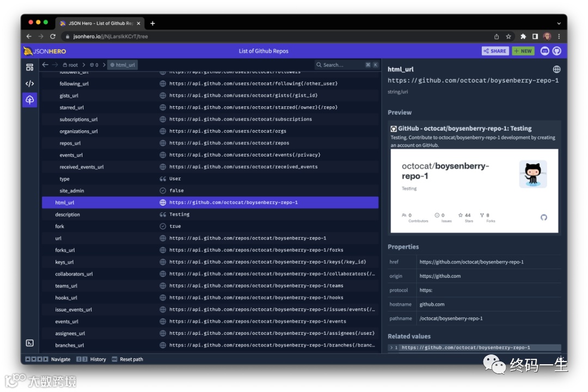Open the browser profile avatar
This screenshot has width=588, height=392.
[x=547, y=36]
